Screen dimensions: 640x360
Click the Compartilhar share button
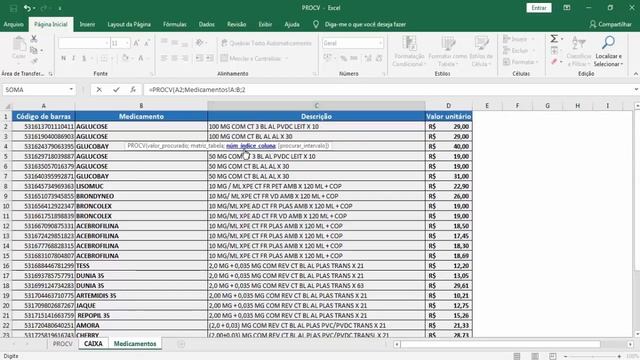tap(611, 24)
